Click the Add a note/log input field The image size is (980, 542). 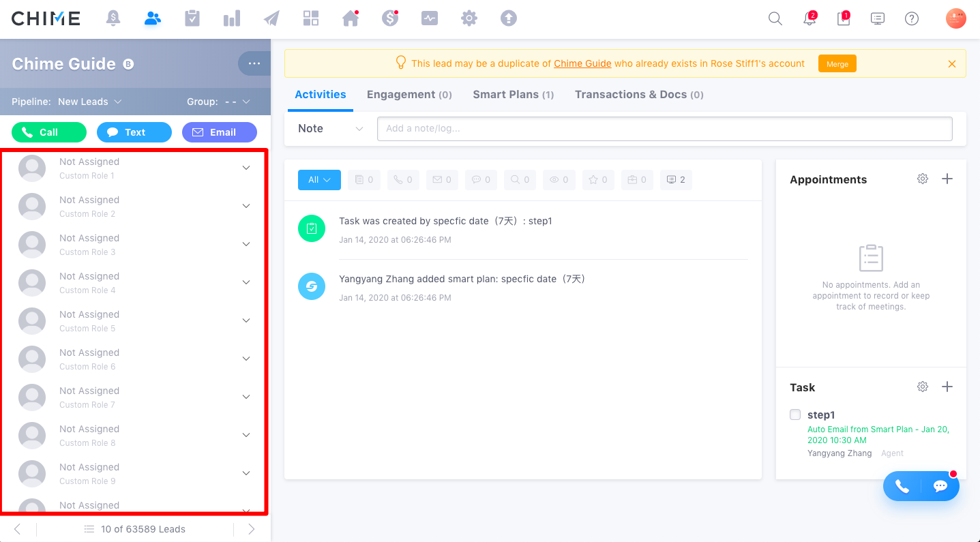[x=665, y=129]
